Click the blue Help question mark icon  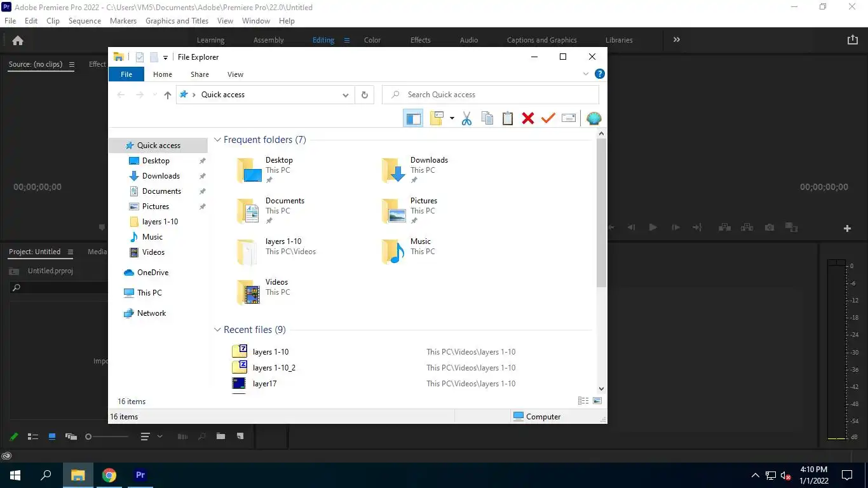pos(599,74)
